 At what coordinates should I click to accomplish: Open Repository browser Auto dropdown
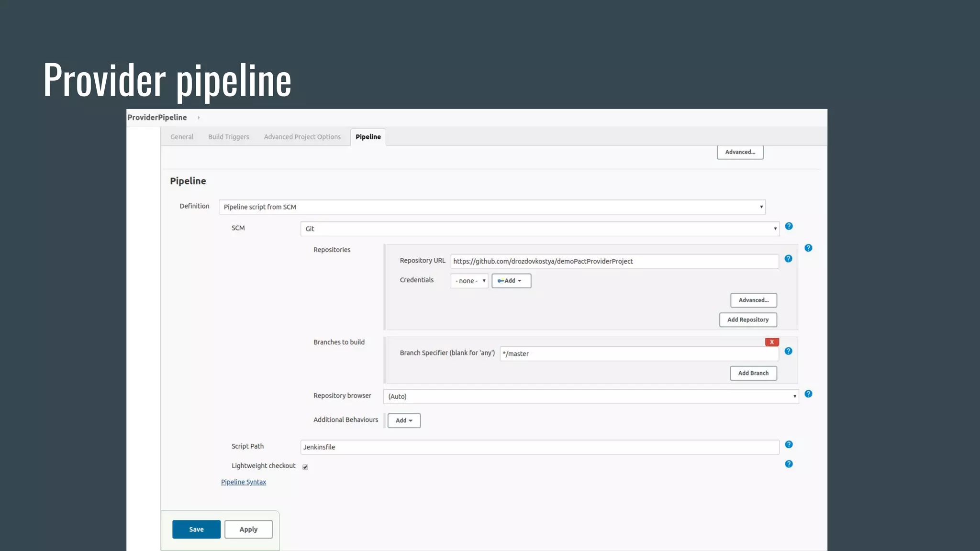pyautogui.click(x=591, y=397)
